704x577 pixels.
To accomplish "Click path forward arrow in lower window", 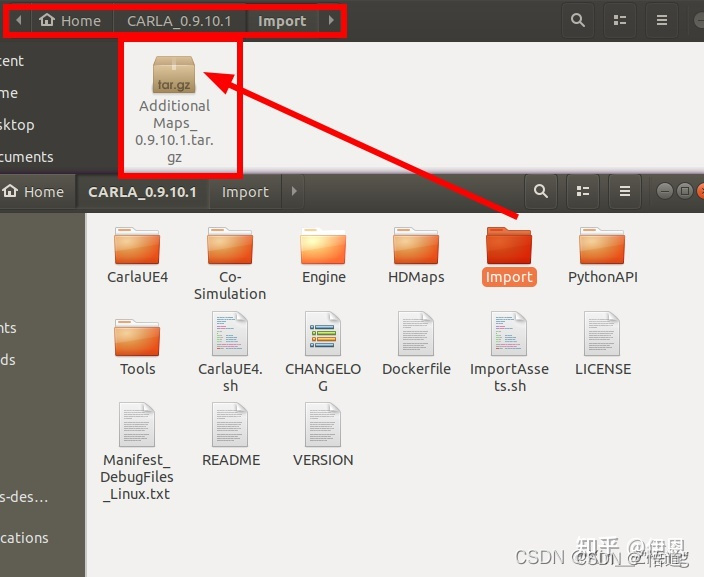I will pos(294,192).
